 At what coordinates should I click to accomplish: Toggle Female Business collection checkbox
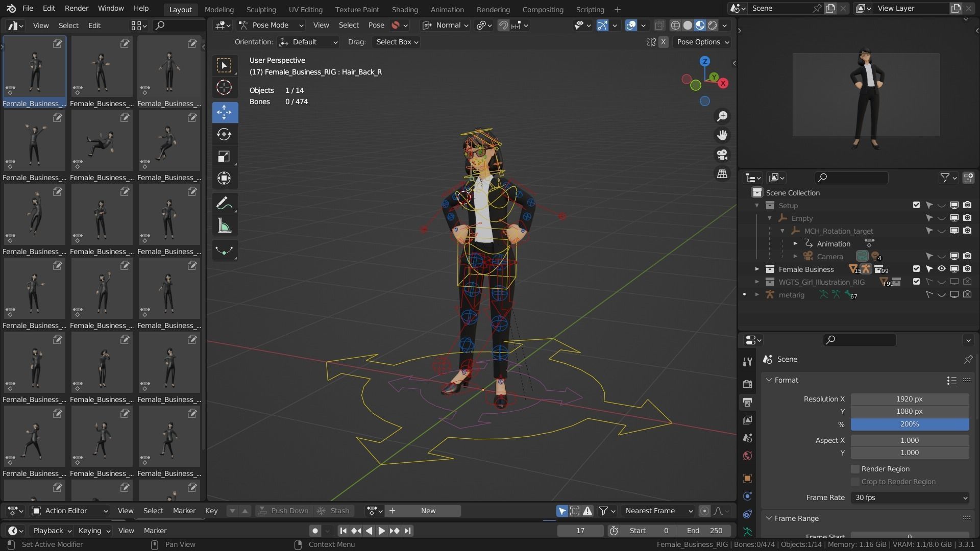[916, 269]
